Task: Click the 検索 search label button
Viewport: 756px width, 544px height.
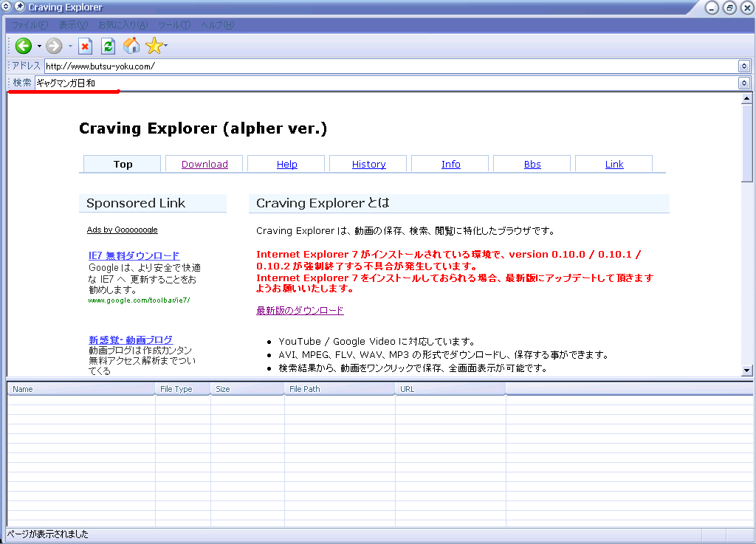Action: pos(21,83)
